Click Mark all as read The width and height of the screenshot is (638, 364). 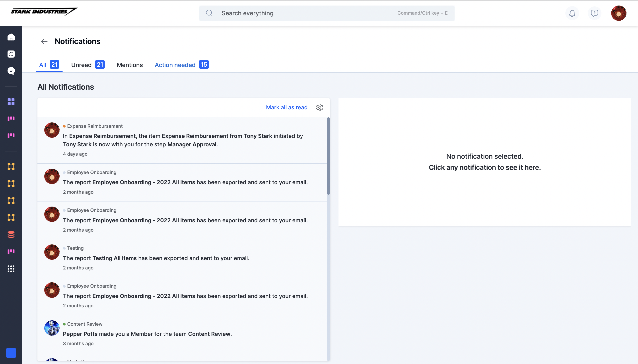(287, 107)
